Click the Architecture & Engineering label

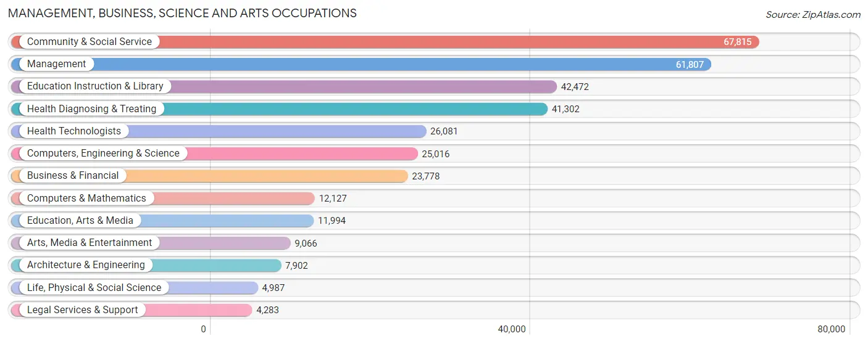click(x=86, y=264)
